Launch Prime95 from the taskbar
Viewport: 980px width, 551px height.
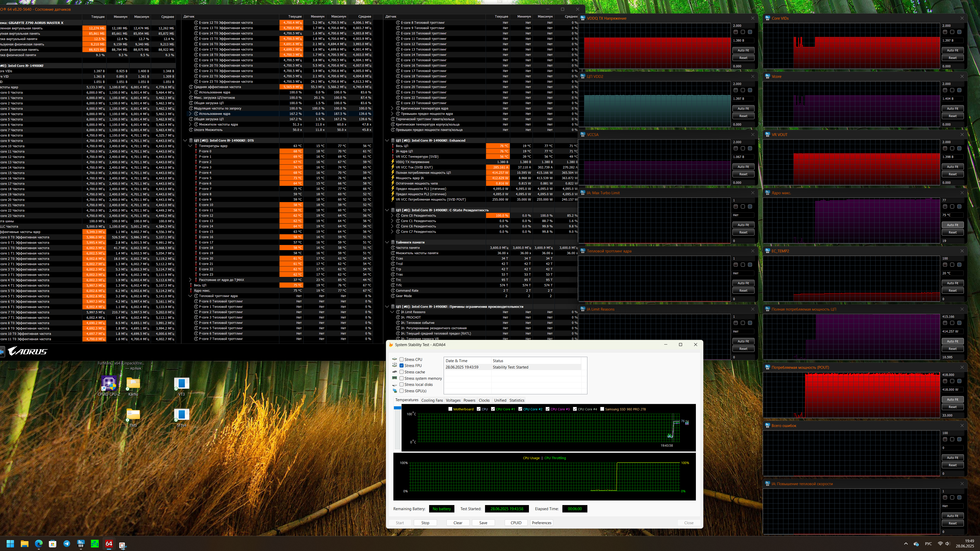[95, 543]
